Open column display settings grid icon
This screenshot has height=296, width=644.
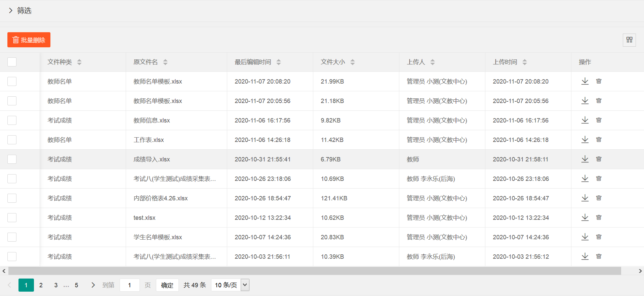(x=629, y=40)
